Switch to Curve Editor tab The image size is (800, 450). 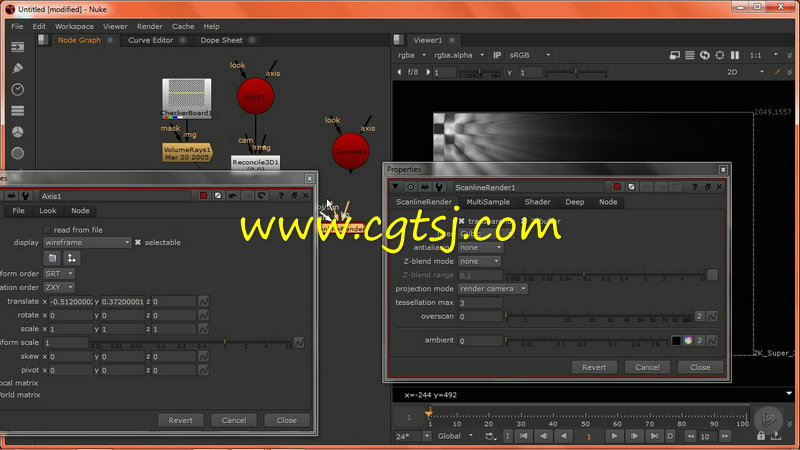click(151, 40)
